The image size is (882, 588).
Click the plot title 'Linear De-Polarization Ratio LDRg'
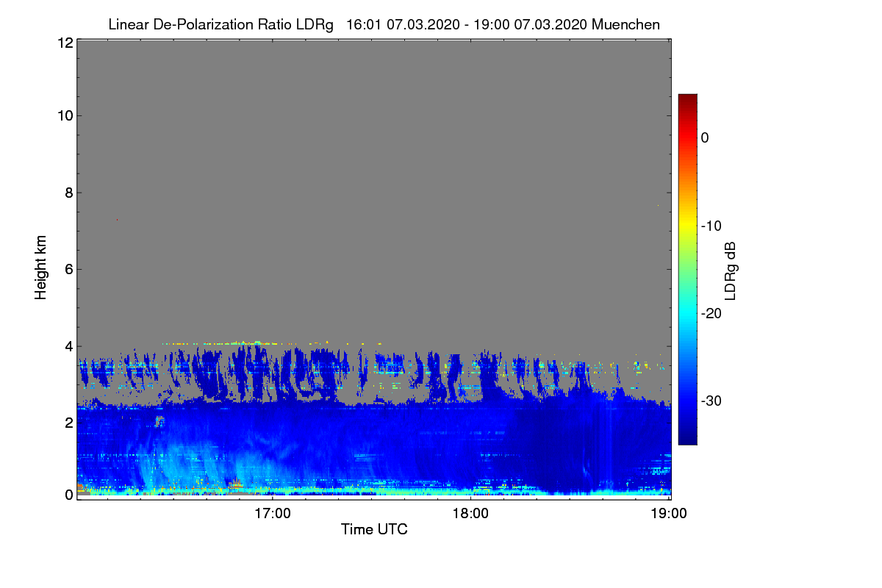[x=220, y=25]
